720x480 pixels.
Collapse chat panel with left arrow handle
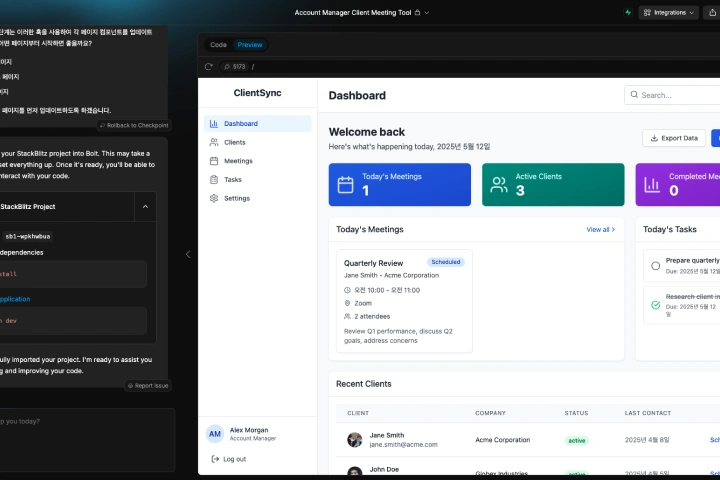pos(188,254)
